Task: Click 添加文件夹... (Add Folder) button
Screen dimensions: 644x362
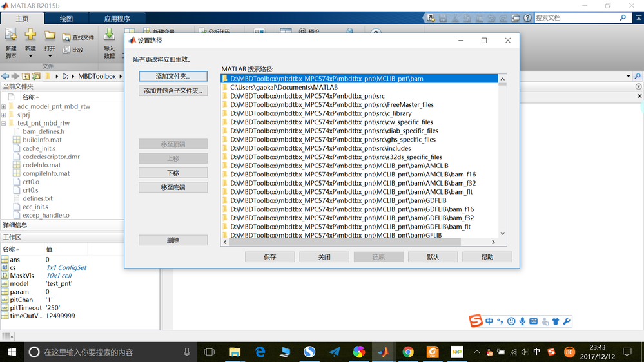Action: (173, 77)
